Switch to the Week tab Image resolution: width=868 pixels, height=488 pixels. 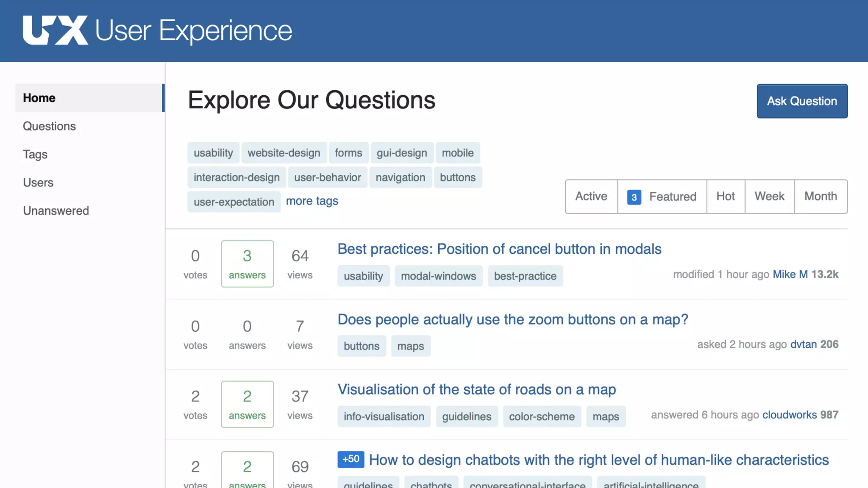tap(769, 197)
